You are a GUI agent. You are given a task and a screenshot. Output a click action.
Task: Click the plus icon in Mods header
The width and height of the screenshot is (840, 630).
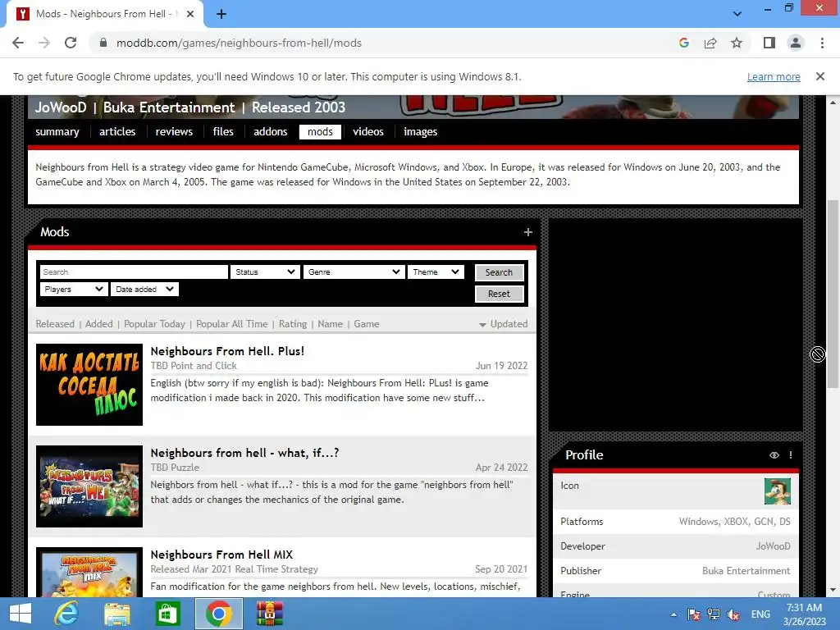click(x=527, y=232)
